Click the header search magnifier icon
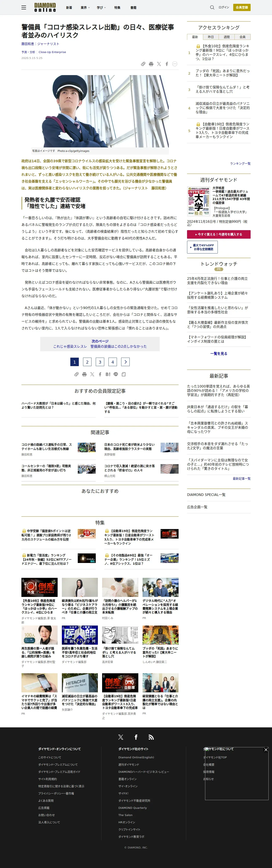272x868 pixels. (212, 7)
